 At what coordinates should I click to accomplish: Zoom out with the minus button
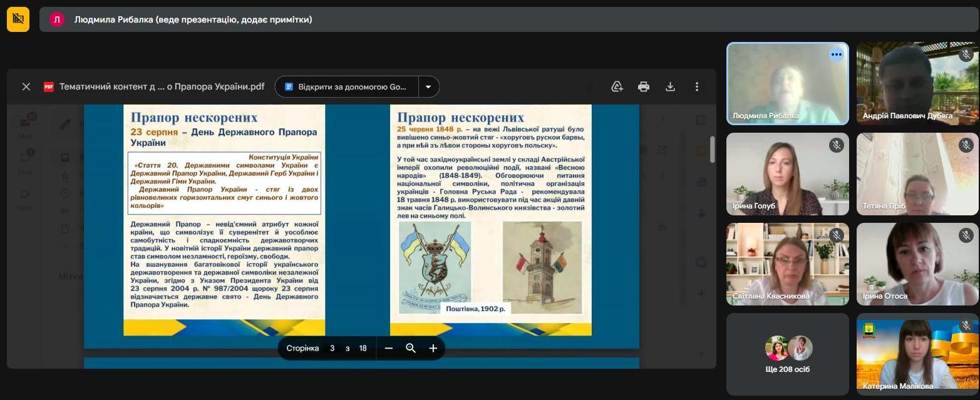click(x=388, y=348)
